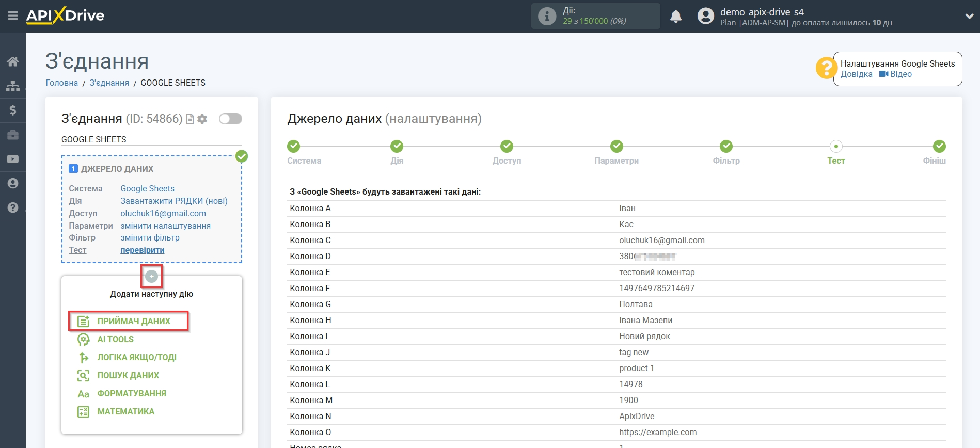The image size is (980, 448).
Task: Click the перевірити test link
Action: coord(143,250)
